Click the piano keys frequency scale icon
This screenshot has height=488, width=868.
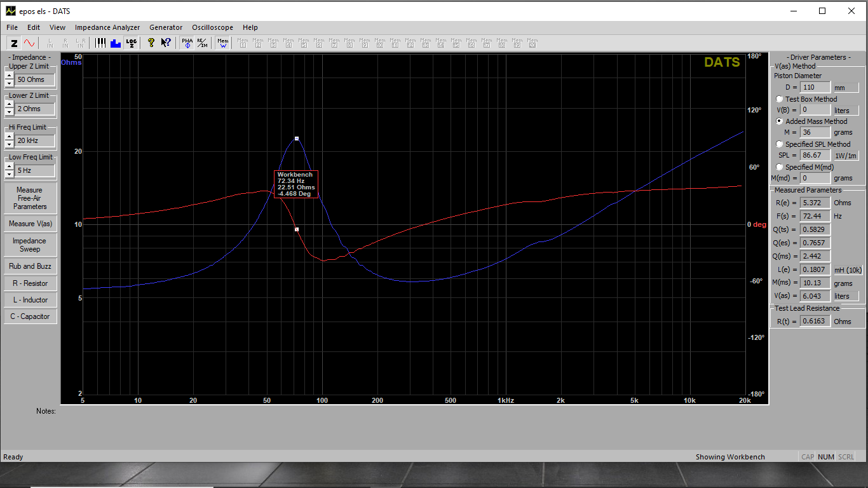100,43
